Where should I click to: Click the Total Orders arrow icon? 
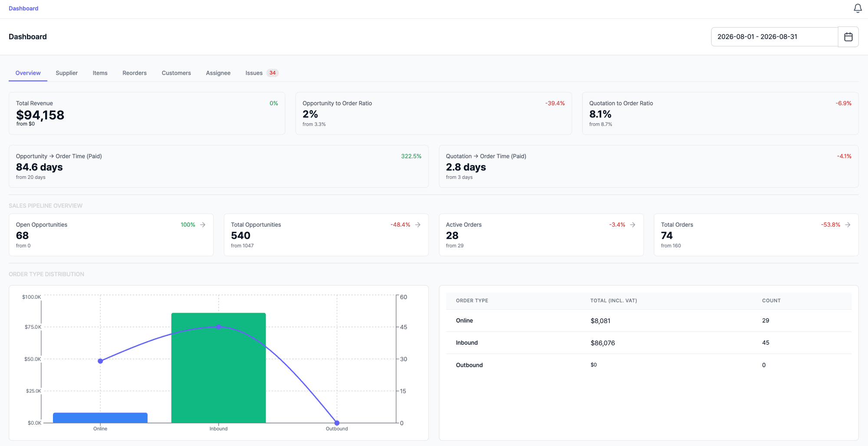[x=848, y=225]
